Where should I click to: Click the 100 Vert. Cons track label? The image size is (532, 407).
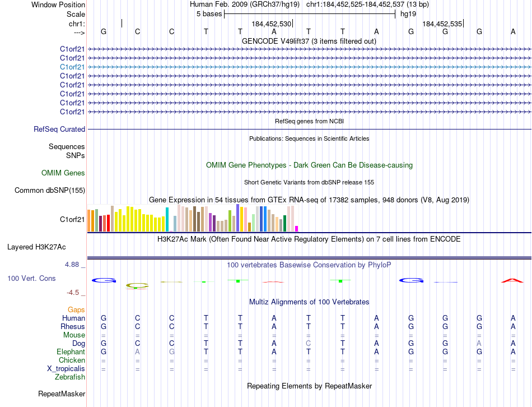[31, 278]
